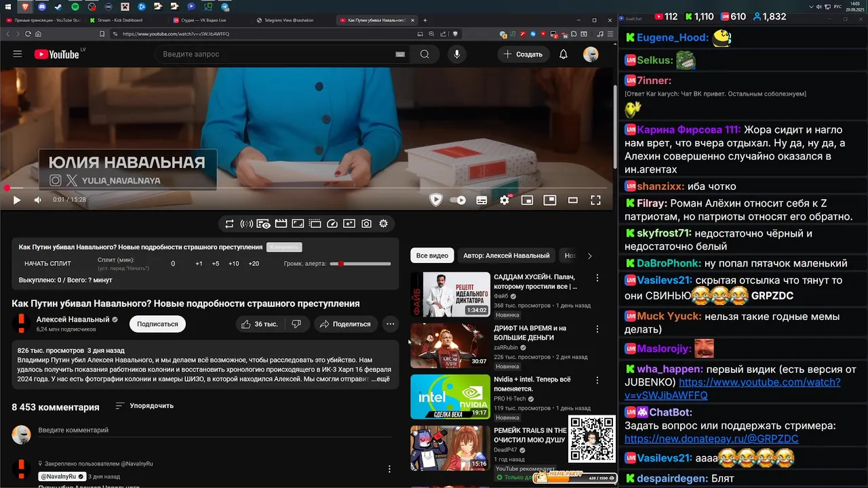The width and height of the screenshot is (868, 488).
Task: Add +1 minute to split
Action: coord(199,264)
